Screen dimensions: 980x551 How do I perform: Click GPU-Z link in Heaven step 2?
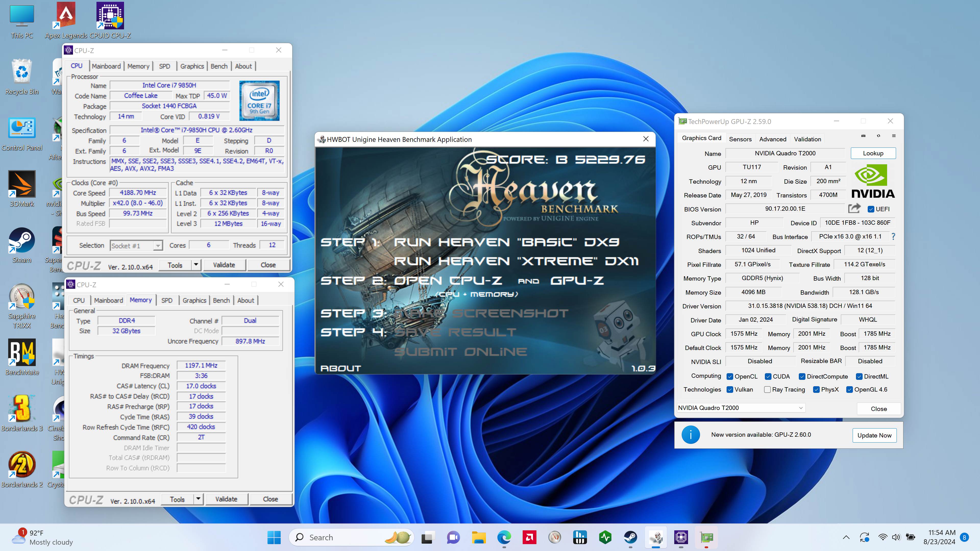click(x=577, y=281)
